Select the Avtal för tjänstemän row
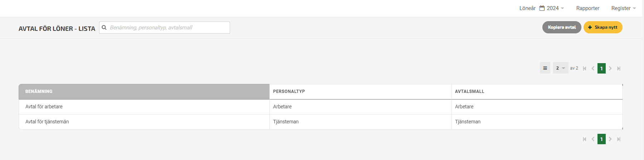 click(x=321, y=122)
